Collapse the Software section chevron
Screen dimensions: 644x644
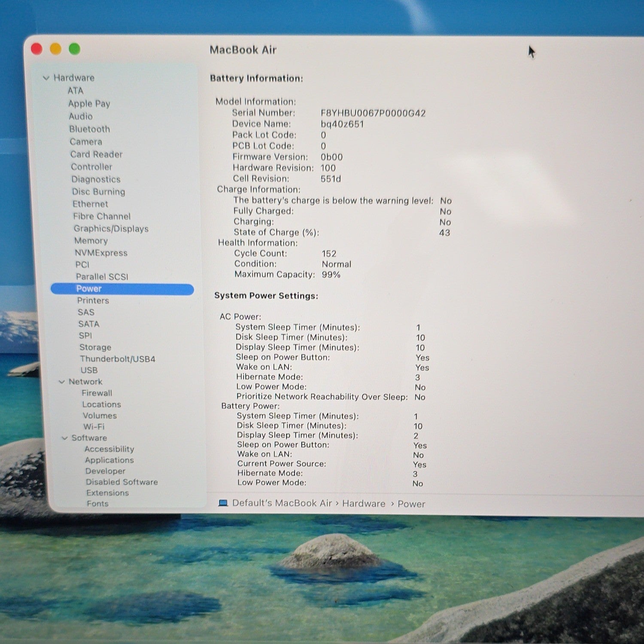[x=65, y=438]
